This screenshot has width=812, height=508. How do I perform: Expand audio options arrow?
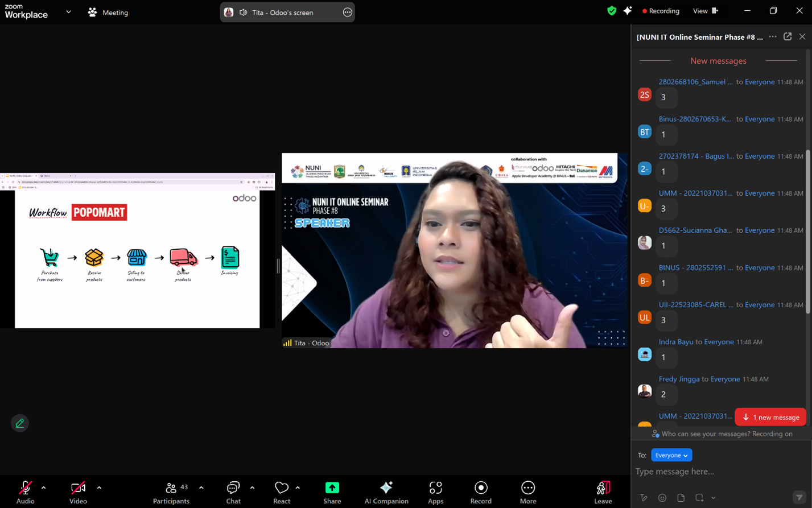(x=43, y=488)
